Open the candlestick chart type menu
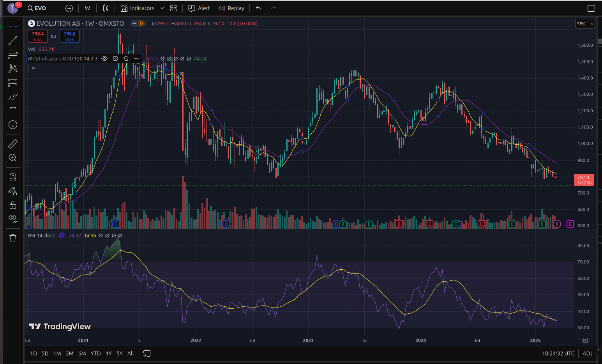602x364 pixels. 106,8
